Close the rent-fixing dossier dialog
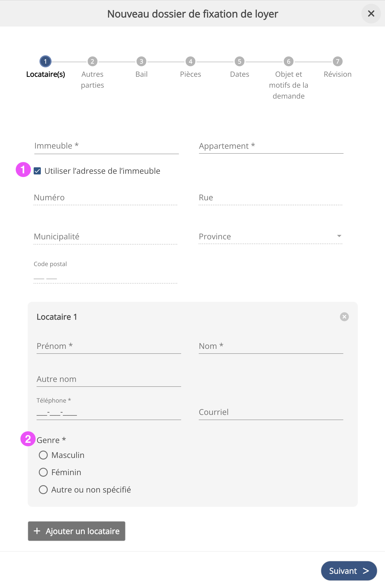 coord(371,14)
